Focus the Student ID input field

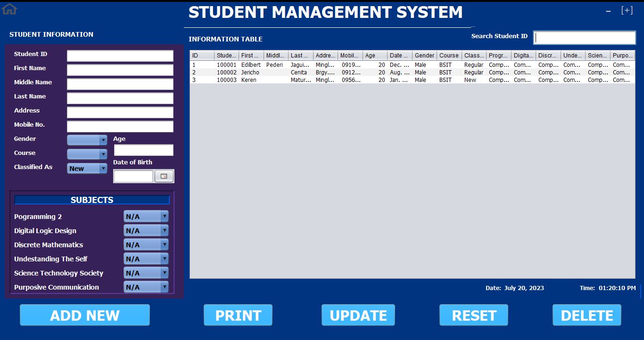120,56
